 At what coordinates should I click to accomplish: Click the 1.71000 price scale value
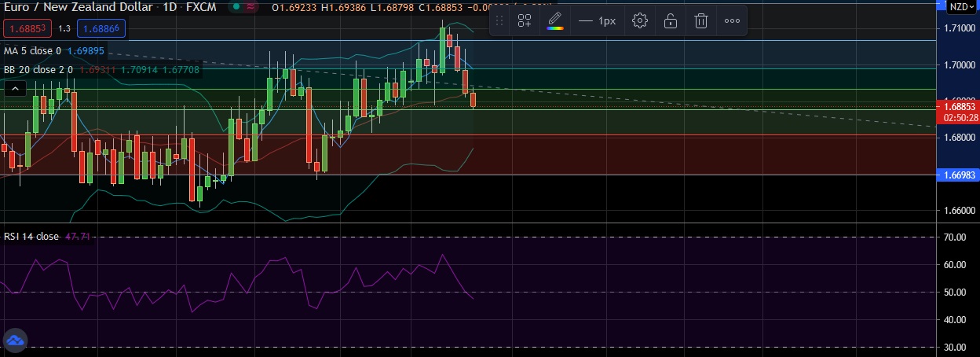pos(959,28)
